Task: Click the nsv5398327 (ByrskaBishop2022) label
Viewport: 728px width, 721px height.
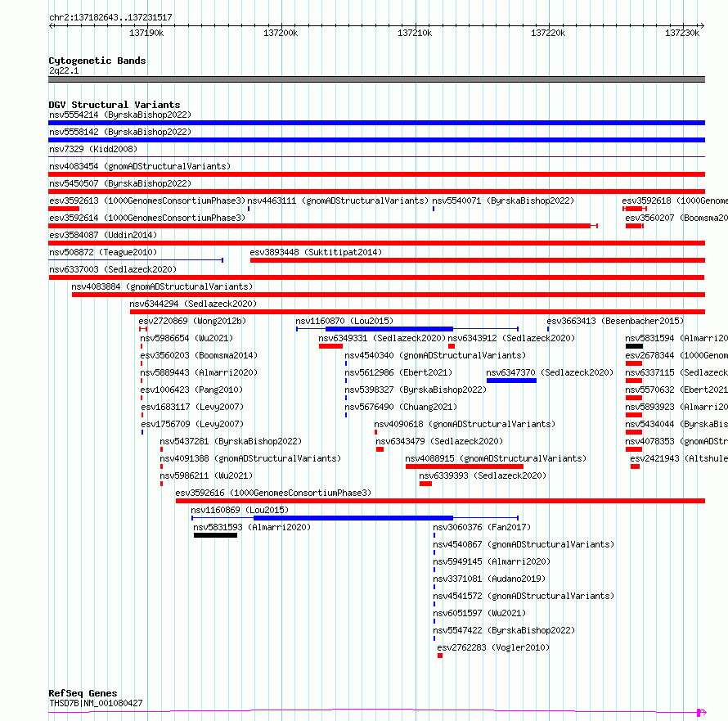Action: click(416, 390)
